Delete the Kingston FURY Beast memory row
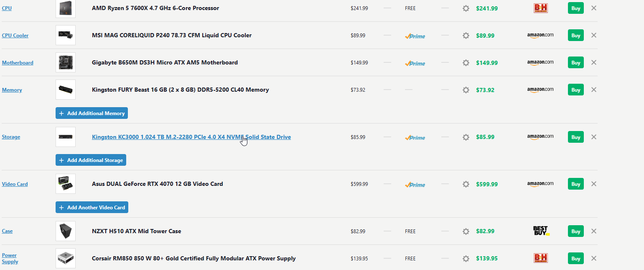This screenshot has height=270, width=644. (594, 90)
